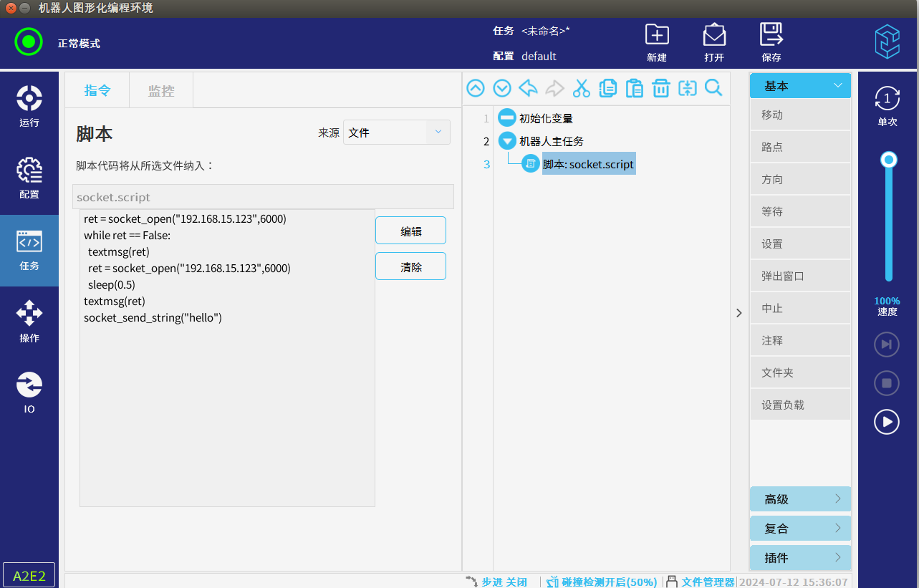The image size is (919, 588).
Task: Toggle 步进 step mode in status bar
Action: point(497,582)
